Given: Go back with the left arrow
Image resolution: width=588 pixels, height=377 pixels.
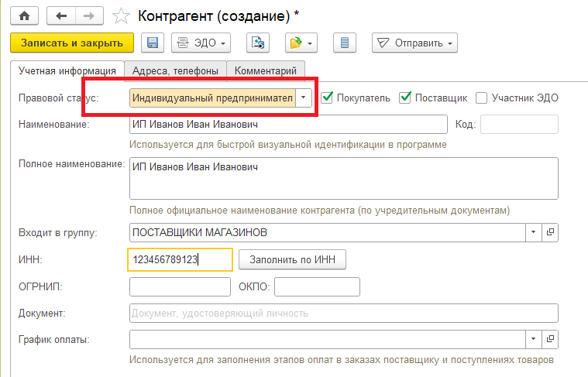Looking at the screenshot, I should point(62,15).
